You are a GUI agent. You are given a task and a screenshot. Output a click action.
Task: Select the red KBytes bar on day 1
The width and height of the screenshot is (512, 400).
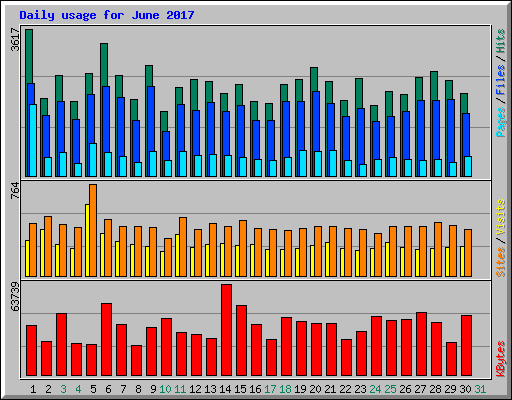[x=31, y=351]
